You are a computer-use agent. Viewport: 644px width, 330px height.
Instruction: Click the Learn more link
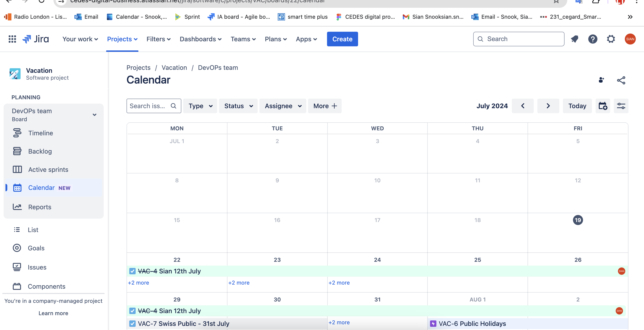(x=53, y=313)
